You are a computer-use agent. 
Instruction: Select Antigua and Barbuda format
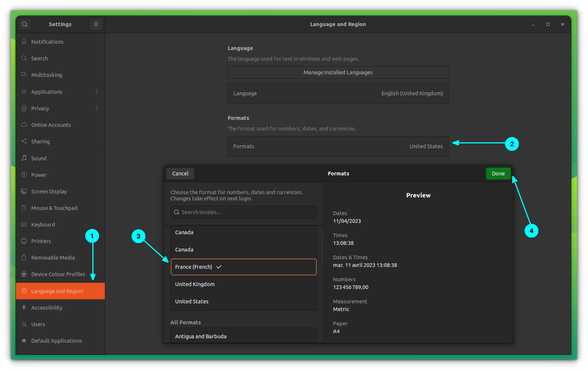244,336
